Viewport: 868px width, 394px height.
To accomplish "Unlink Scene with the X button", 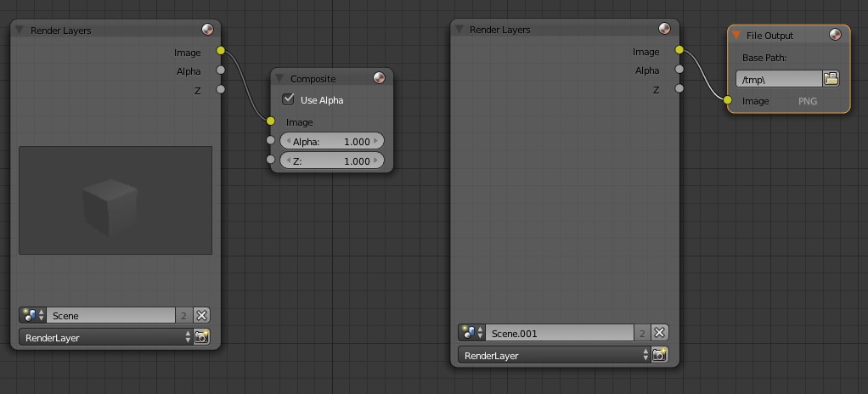I will pyautogui.click(x=201, y=315).
